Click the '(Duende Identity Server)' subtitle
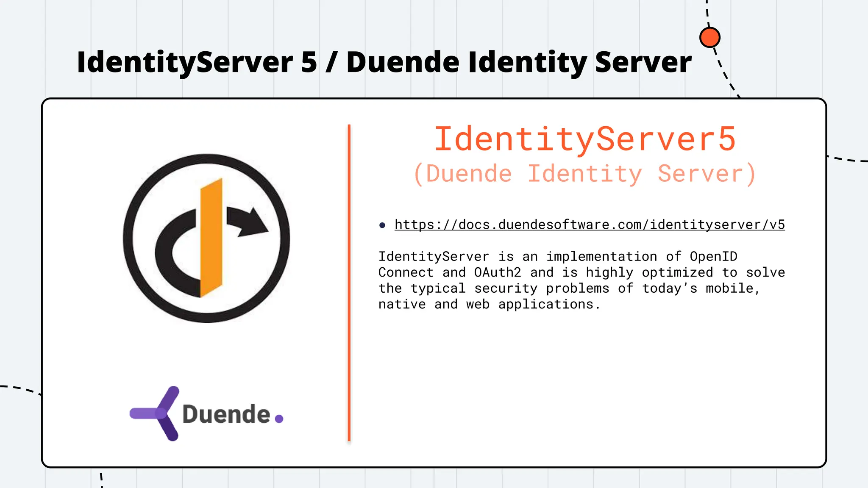 pos(585,174)
